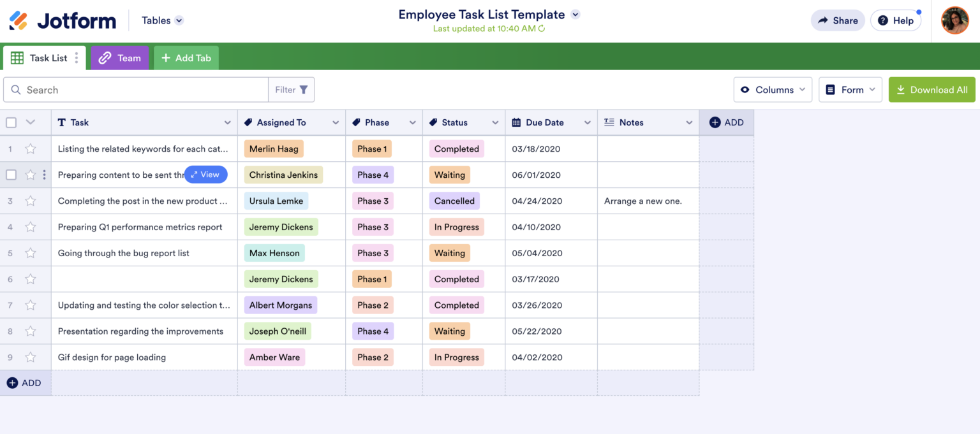Image resolution: width=980 pixels, height=434 pixels.
Task: Click the View button on row 2
Action: pyautogui.click(x=205, y=174)
